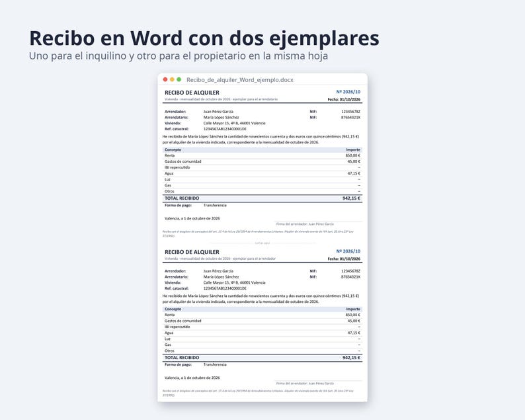Click the 'Concepto' column header in the lower receipt

pos(173,309)
